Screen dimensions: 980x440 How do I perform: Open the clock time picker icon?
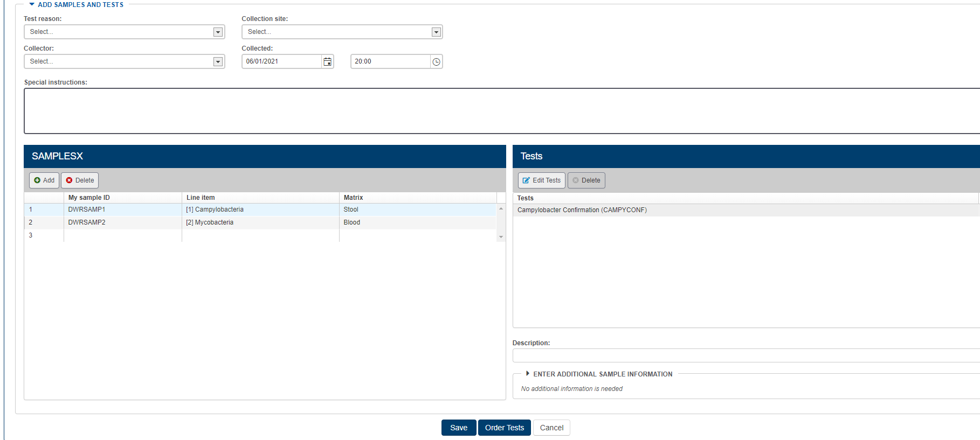click(x=436, y=62)
